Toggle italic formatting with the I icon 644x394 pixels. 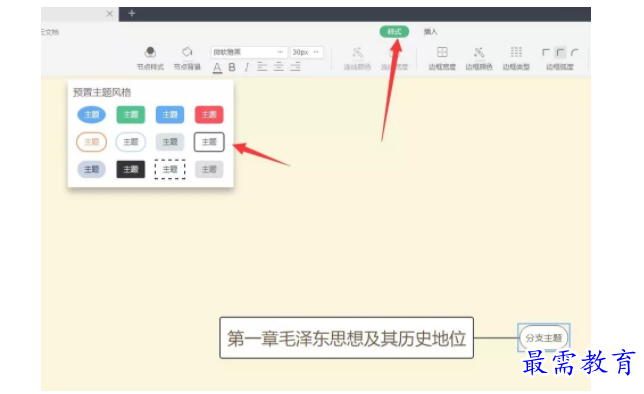pyautogui.click(x=246, y=67)
